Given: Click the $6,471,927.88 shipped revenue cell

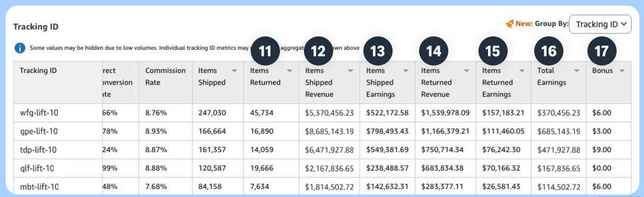Looking at the screenshot, I should point(329,150).
